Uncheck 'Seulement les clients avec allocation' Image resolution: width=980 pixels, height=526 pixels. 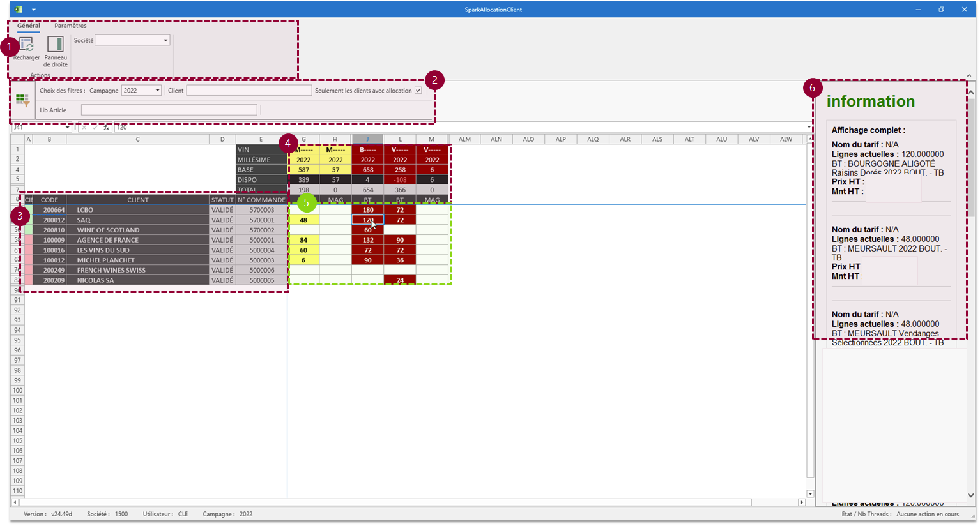point(418,91)
